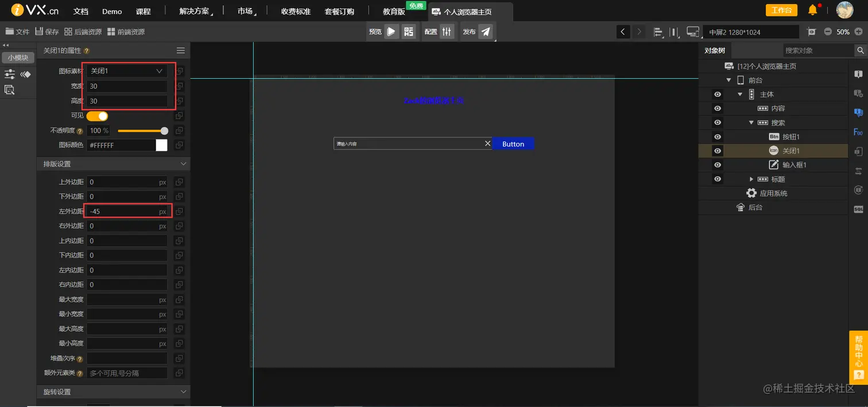Click the redo forward arrow
868x407 pixels.
[638, 32]
